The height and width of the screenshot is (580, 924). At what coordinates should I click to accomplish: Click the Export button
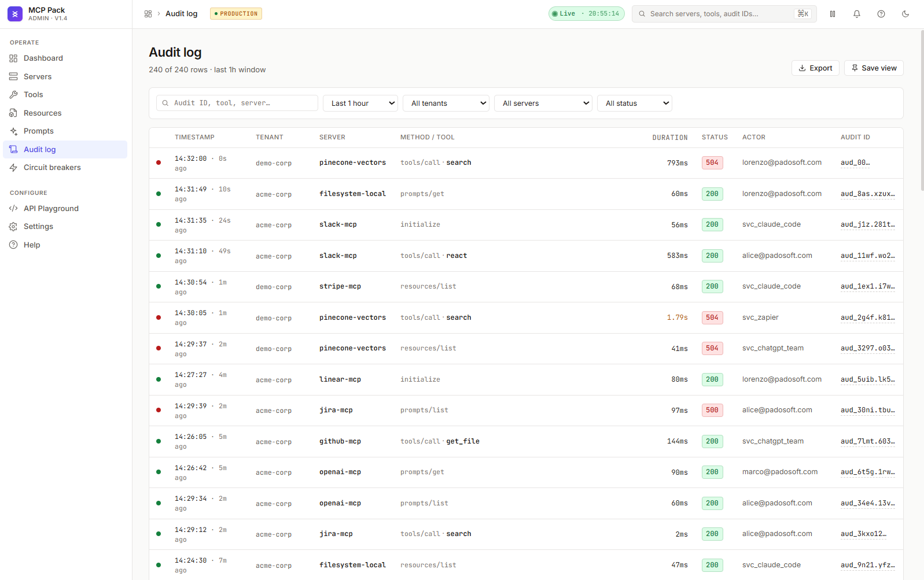coord(815,68)
